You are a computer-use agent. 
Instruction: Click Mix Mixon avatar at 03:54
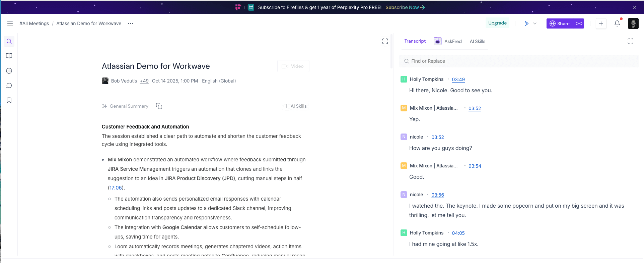[404, 166]
